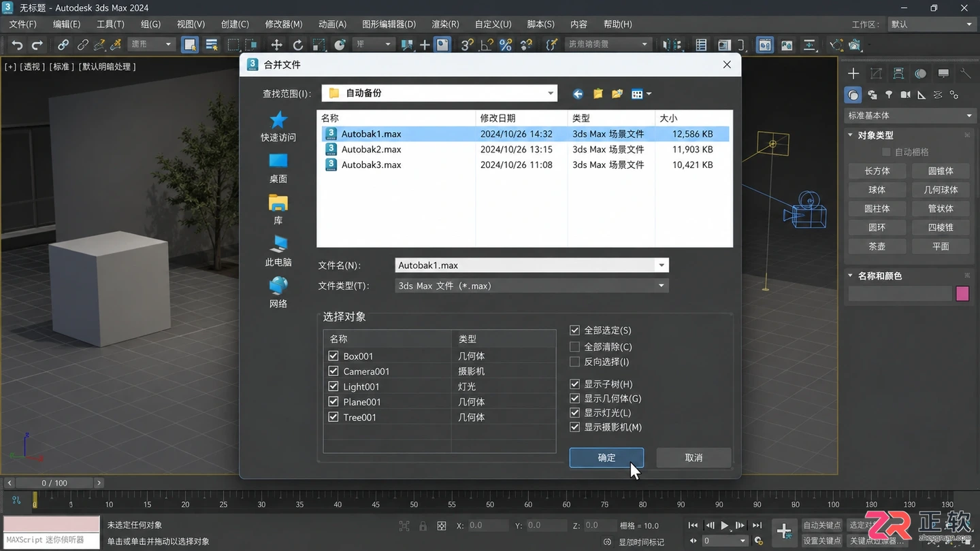Open the Hierarchy panel tab

(x=898, y=73)
